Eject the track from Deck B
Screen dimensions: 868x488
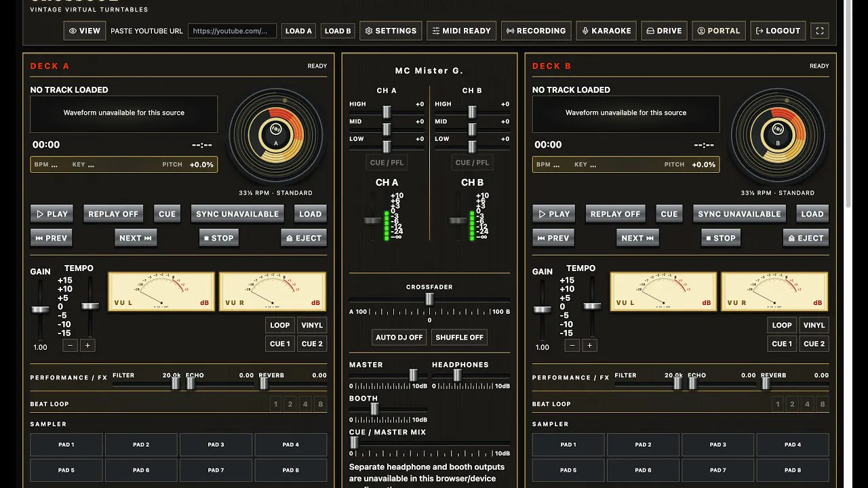tap(806, 238)
